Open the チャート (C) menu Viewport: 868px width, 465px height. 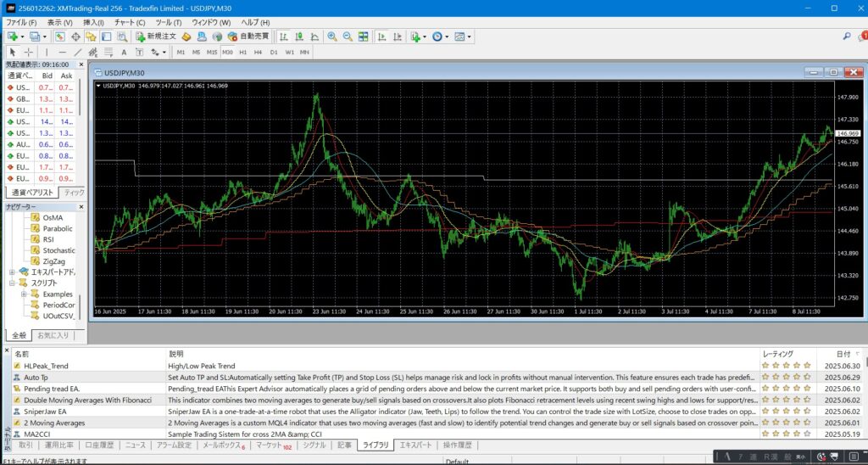pyautogui.click(x=130, y=23)
